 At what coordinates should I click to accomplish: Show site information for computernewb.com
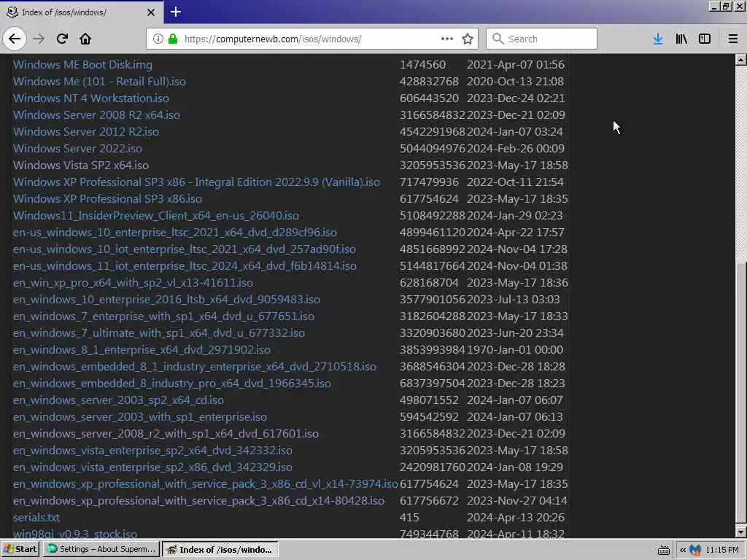[158, 39]
